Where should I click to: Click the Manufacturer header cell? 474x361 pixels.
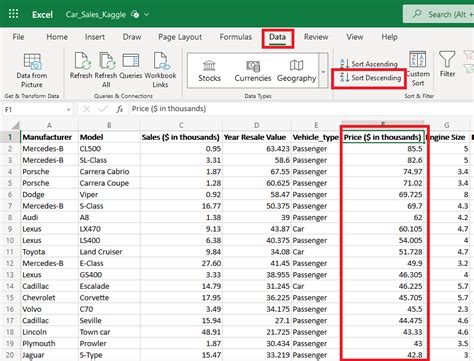coord(49,137)
